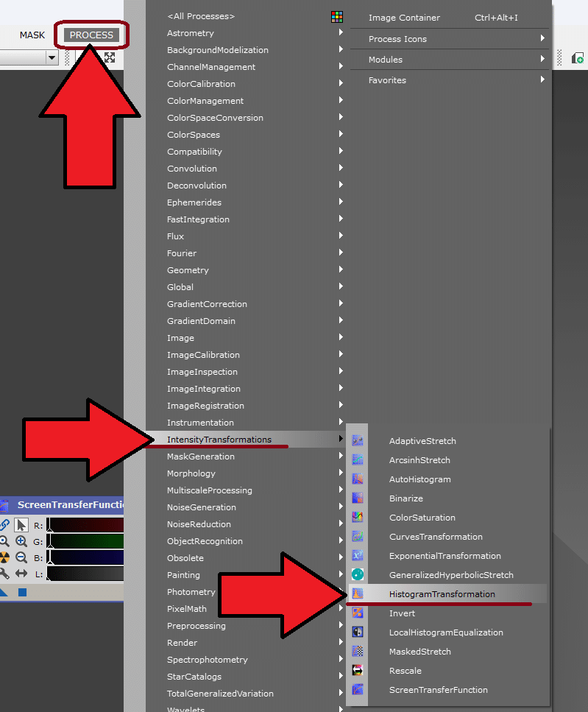
Task: Click the blue square apply icon in STF
Action: 22,592
